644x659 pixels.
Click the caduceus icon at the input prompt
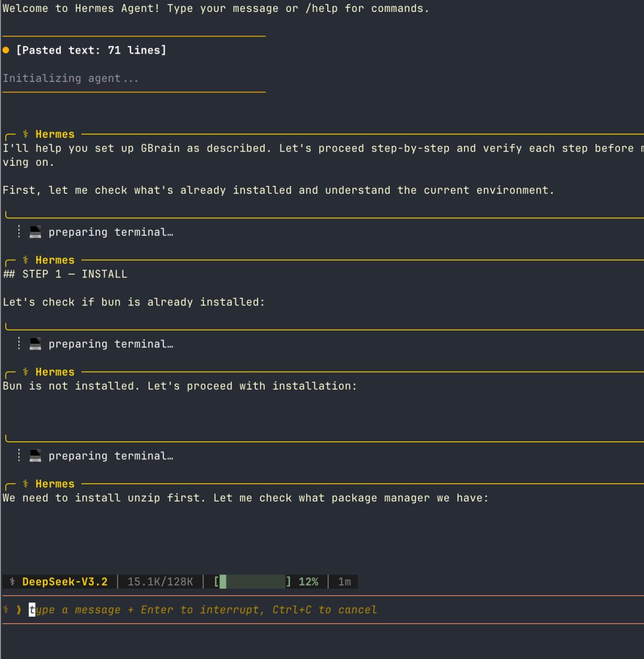6,610
